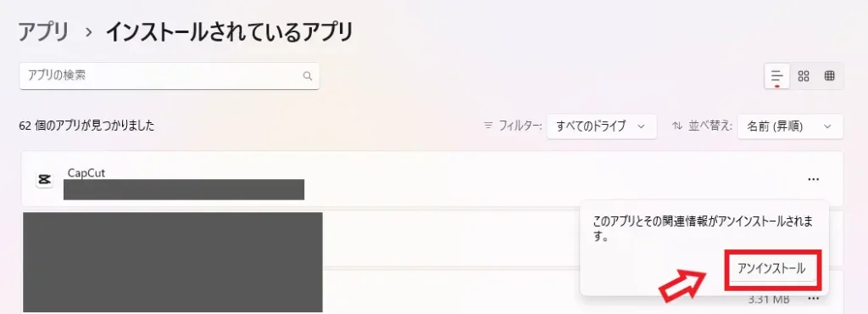Switch to the list view layout icon
This screenshot has width=868, height=314.
click(x=777, y=76)
